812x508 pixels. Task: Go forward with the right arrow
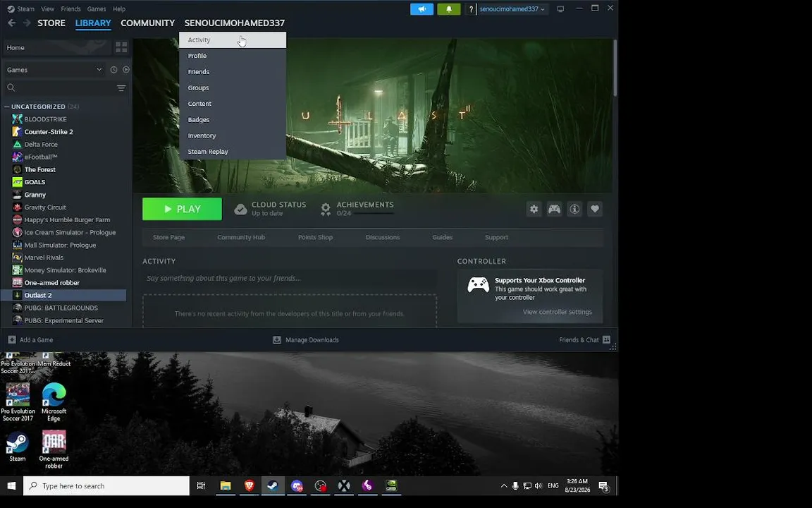26,23
